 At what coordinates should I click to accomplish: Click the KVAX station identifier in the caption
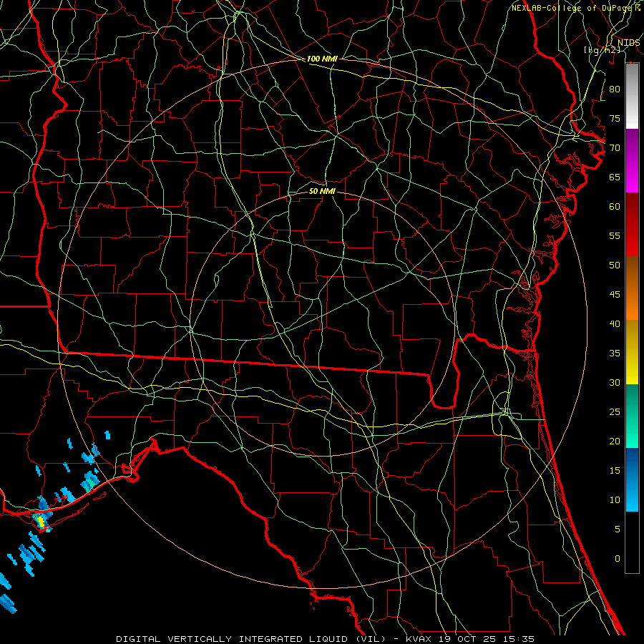[420, 639]
